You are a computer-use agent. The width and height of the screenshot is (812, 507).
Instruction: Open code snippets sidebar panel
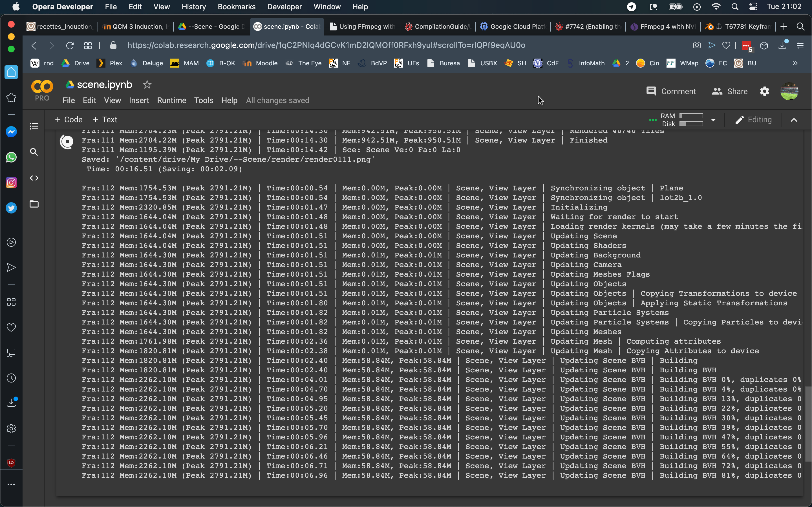click(x=34, y=178)
